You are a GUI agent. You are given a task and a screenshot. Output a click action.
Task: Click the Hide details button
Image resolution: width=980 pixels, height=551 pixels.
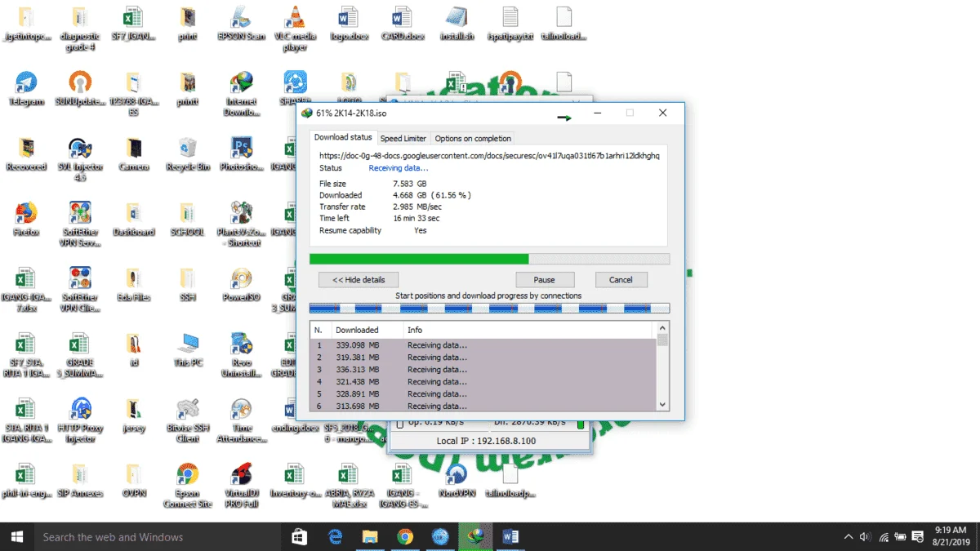coord(359,279)
